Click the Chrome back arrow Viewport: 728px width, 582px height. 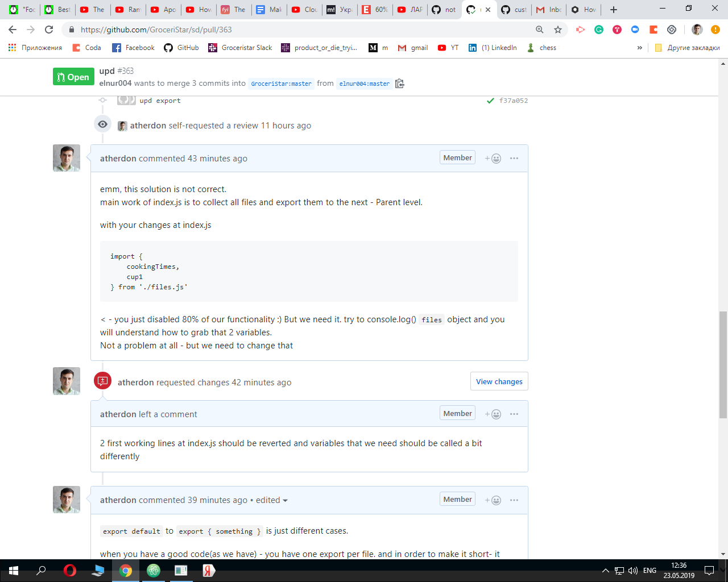[x=13, y=30]
